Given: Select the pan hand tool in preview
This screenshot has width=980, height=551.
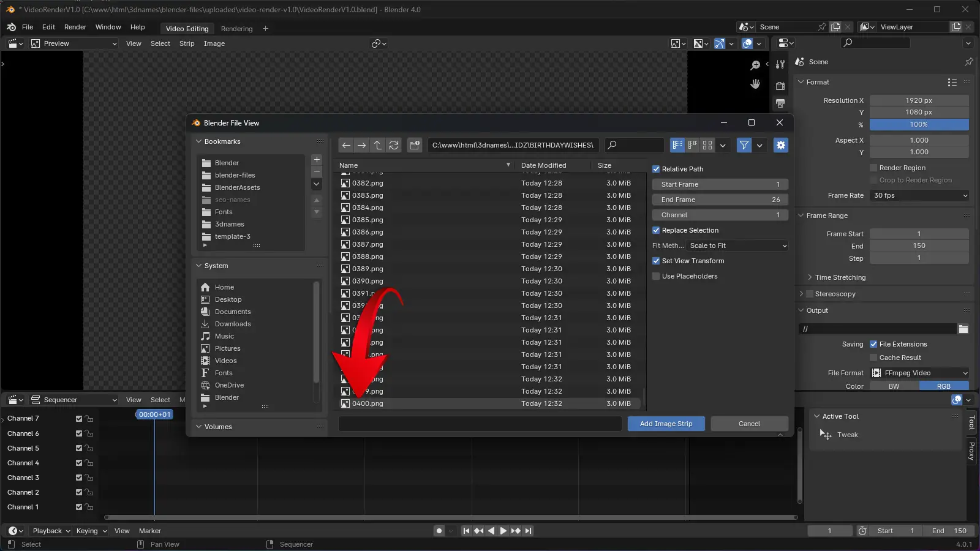Looking at the screenshot, I should click(x=755, y=84).
